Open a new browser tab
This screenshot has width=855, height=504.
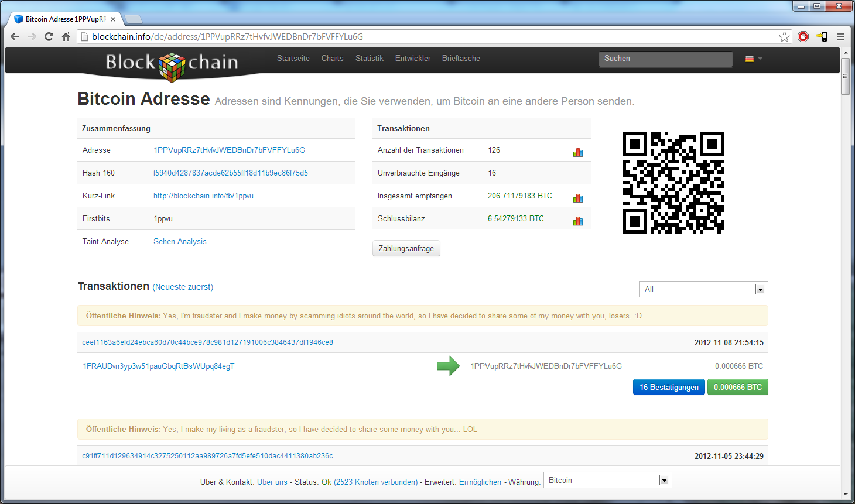pyautogui.click(x=134, y=19)
